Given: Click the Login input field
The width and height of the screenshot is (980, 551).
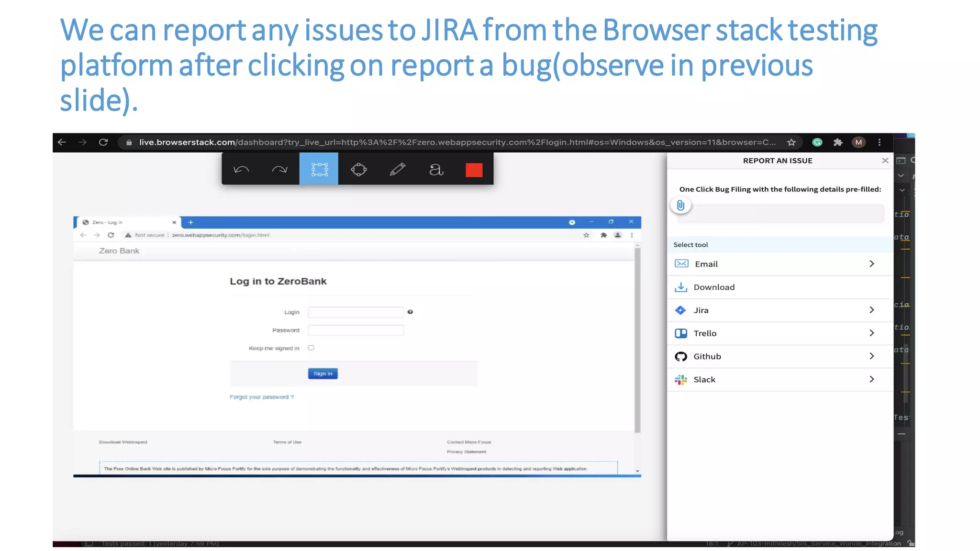Looking at the screenshot, I should tap(356, 312).
